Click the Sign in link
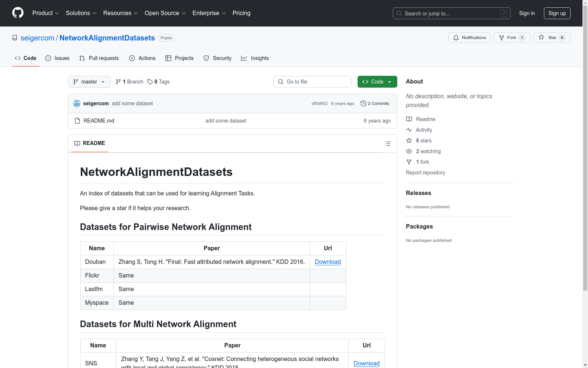The image size is (588, 368). [527, 13]
